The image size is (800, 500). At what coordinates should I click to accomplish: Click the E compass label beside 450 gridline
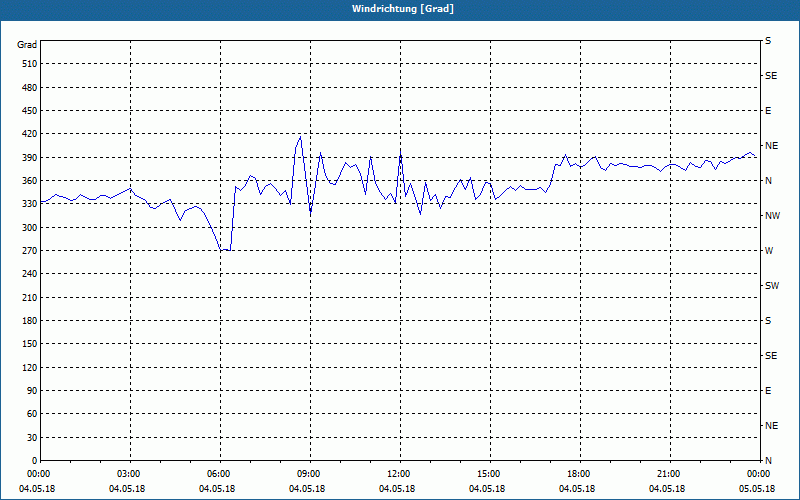(x=768, y=111)
